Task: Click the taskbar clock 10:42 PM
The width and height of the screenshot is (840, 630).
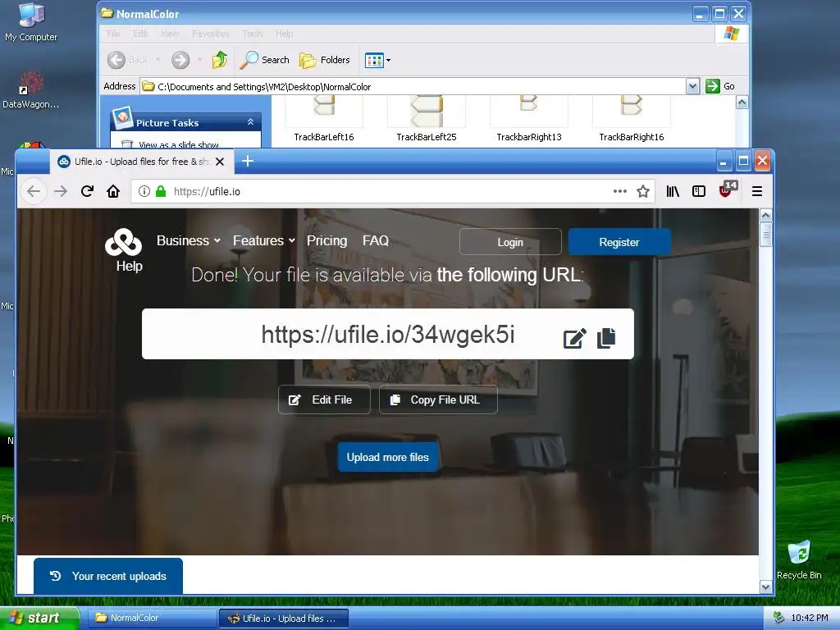Action: 810,618
